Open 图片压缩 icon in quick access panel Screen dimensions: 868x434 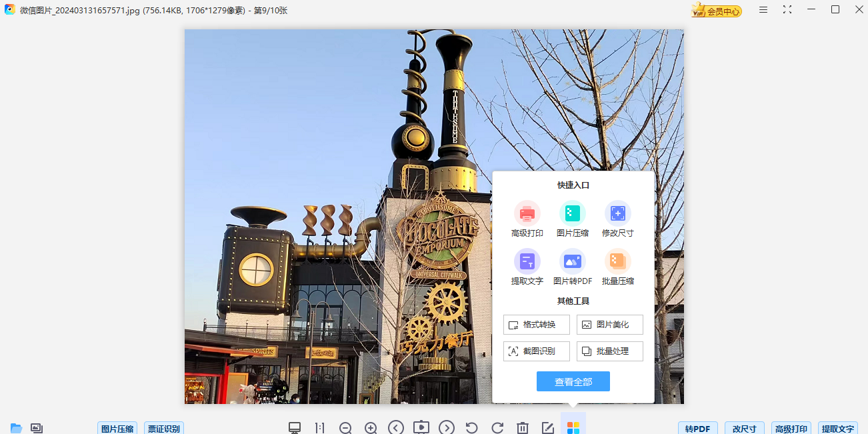pyautogui.click(x=572, y=213)
